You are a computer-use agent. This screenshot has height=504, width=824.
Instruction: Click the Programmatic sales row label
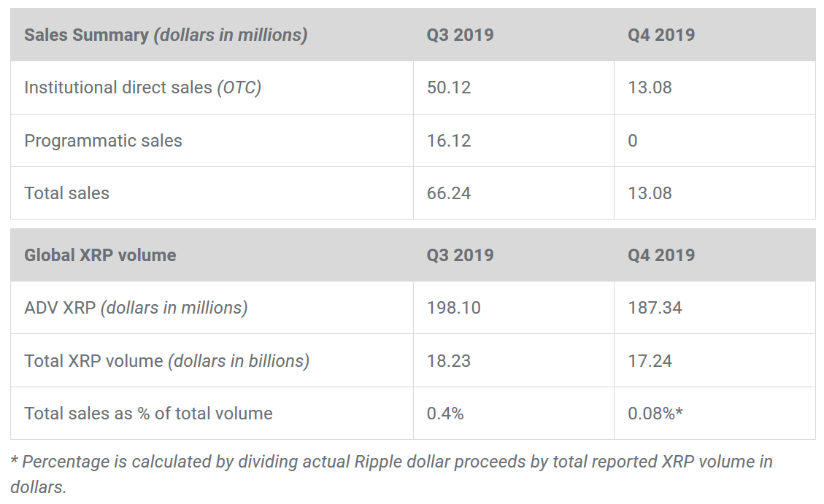coord(103,141)
